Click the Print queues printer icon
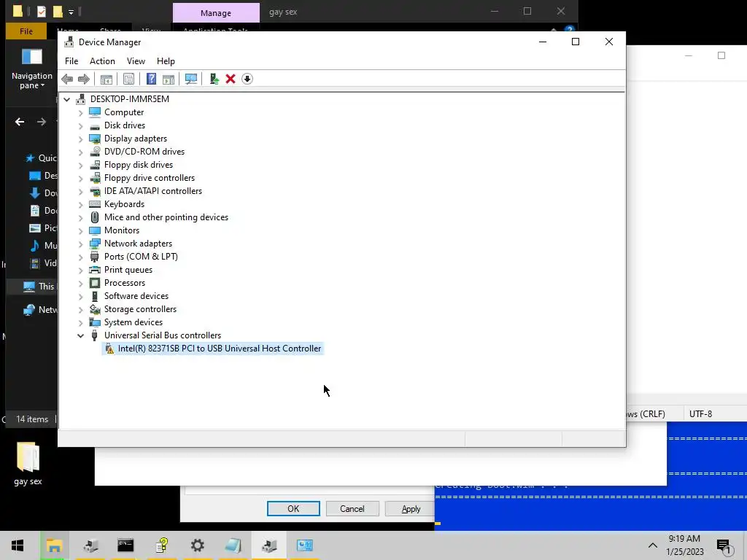 click(x=95, y=270)
